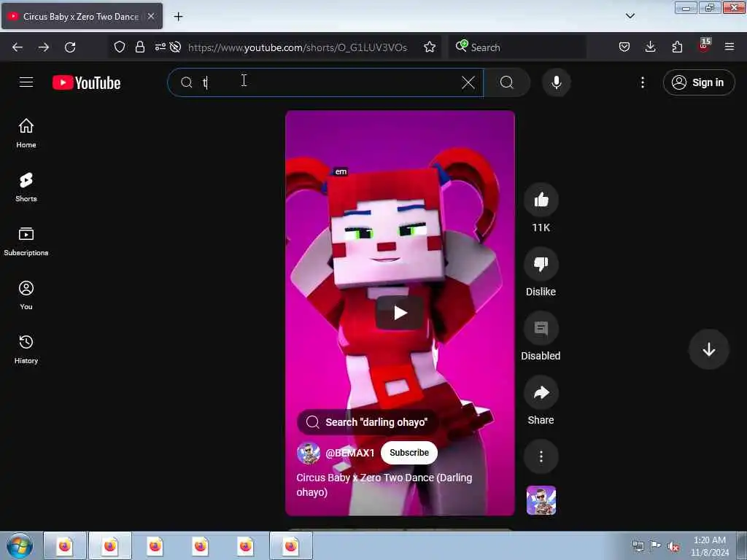
Task: Search "darling ohayo" suggestion
Action: point(367,422)
